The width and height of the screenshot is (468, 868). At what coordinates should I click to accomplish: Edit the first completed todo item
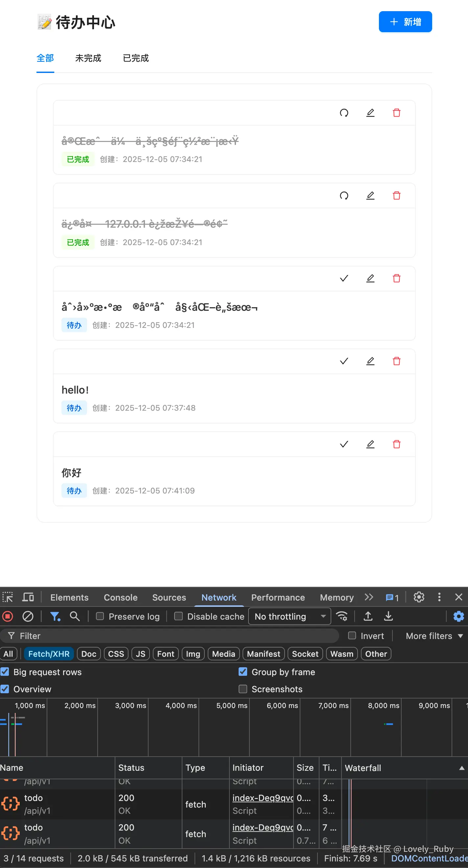[x=370, y=113]
